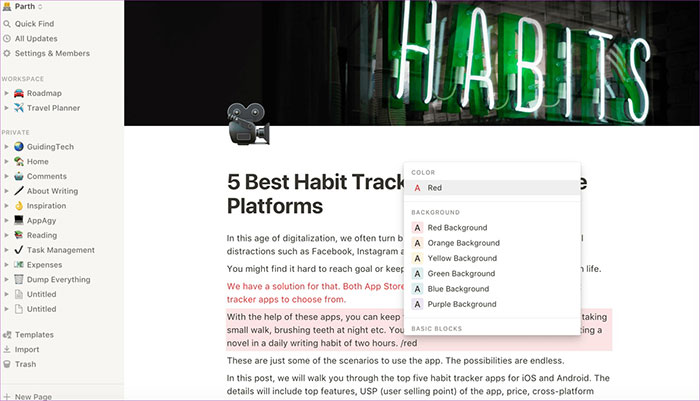Click the Roadmap car icon

point(19,93)
